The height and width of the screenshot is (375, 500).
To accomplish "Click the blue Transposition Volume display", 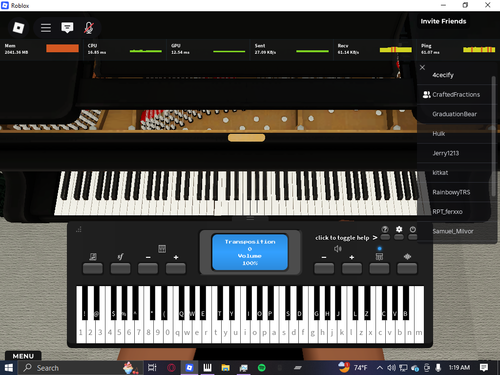I will point(250,252).
